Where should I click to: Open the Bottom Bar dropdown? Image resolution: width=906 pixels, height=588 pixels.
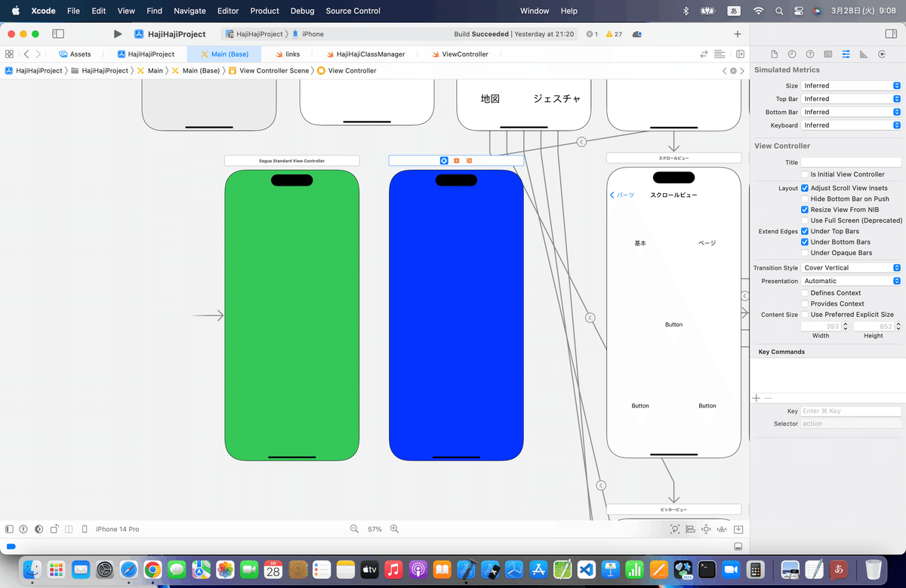click(851, 112)
